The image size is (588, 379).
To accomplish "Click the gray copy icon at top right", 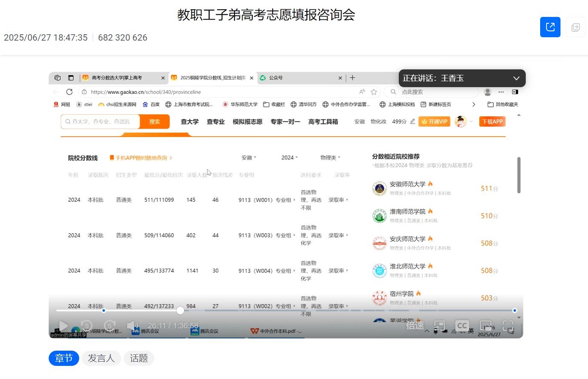I will [x=575, y=27].
